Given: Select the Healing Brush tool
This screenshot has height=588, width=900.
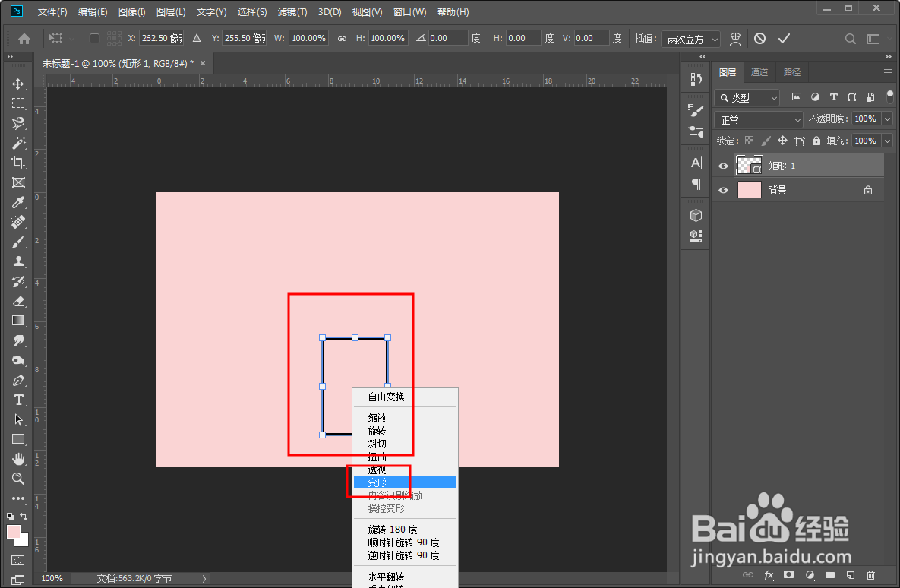Looking at the screenshot, I should pos(18,222).
